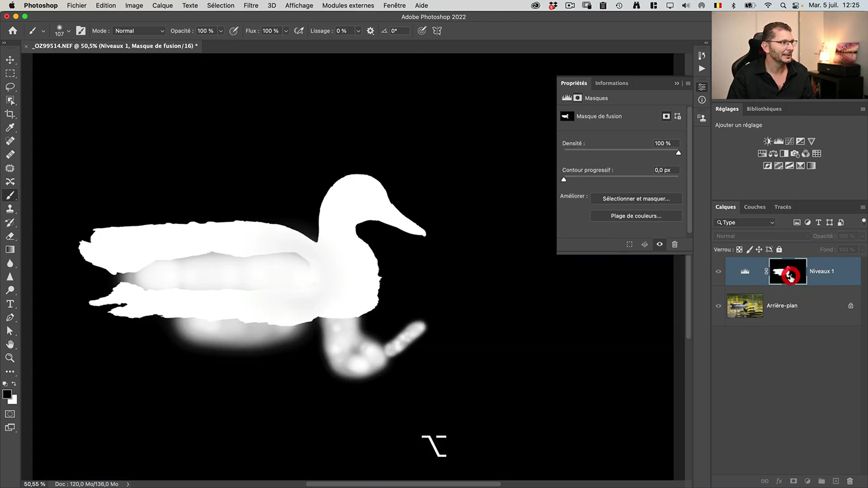Click the Sélectionner et masquer button
The image size is (868, 488).
[x=635, y=199]
